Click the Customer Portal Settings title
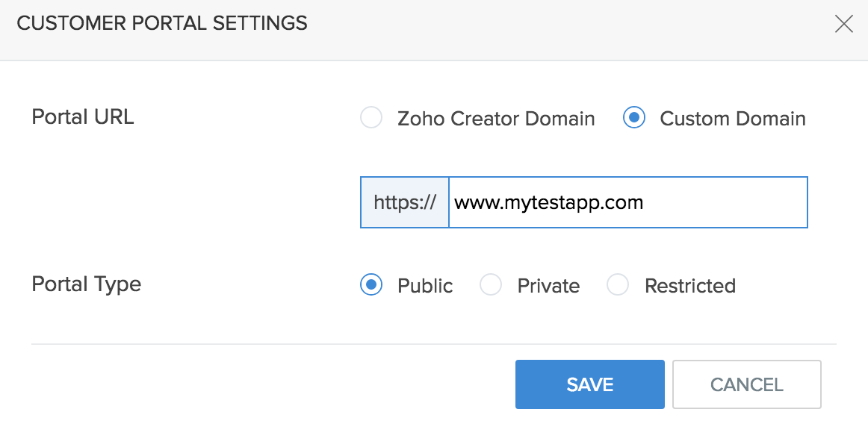 (162, 24)
